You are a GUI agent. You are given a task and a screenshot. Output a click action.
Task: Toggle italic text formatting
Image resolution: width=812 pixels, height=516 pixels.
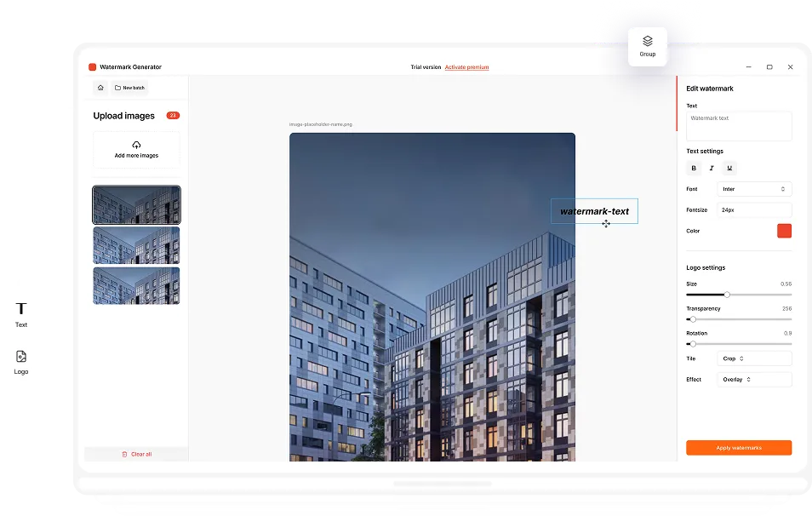(712, 169)
